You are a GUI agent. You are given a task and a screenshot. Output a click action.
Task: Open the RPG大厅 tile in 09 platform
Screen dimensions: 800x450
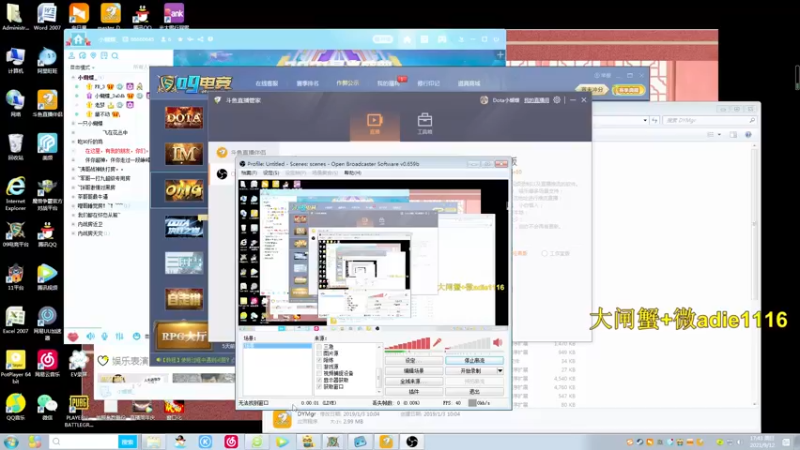pos(184,336)
